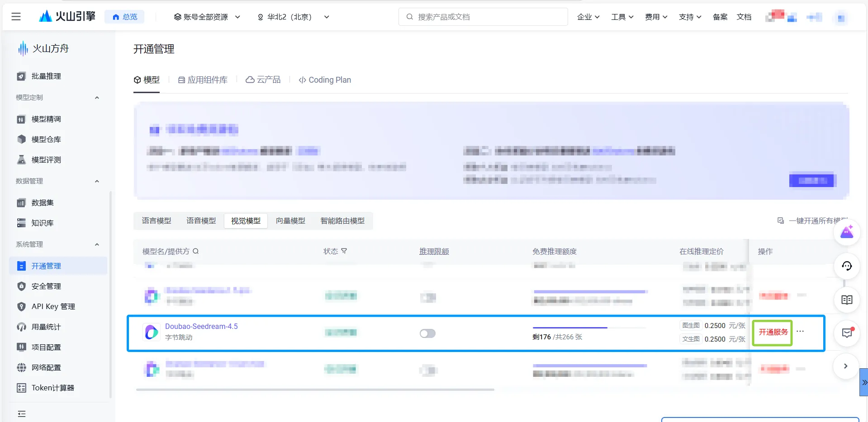Open the documentation book icon on the right edge
The width and height of the screenshot is (868, 422).
click(847, 300)
